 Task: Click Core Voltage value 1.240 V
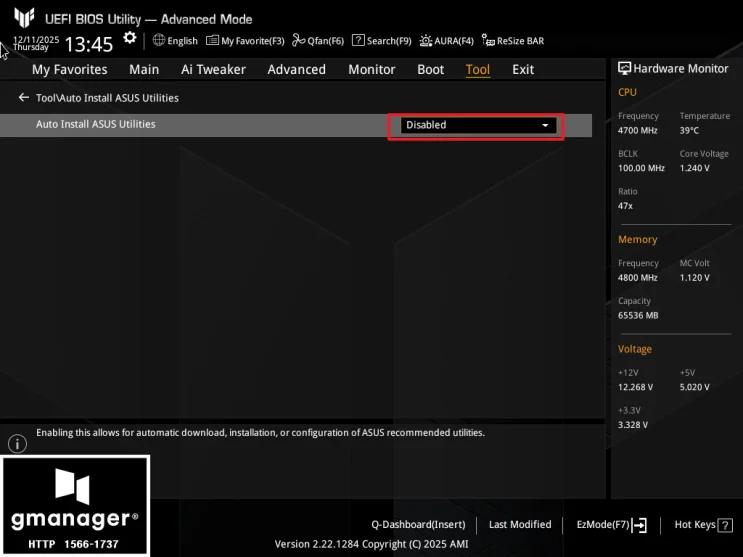coord(695,168)
